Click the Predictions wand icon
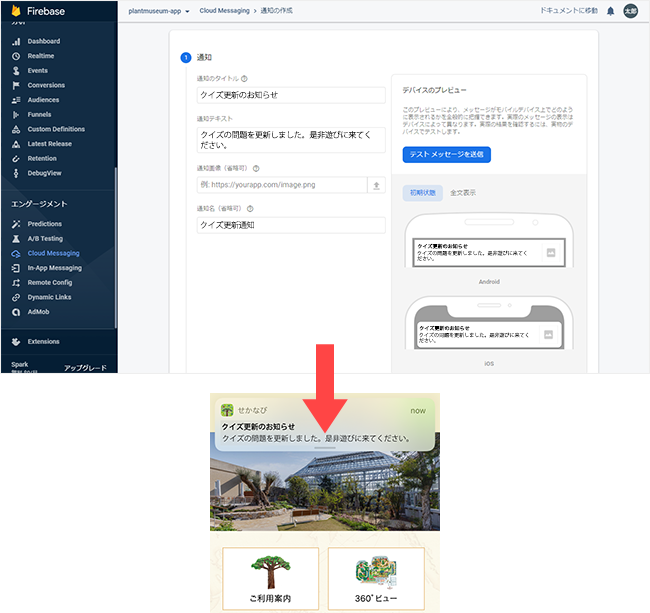The width and height of the screenshot is (650, 613). pyautogui.click(x=16, y=224)
